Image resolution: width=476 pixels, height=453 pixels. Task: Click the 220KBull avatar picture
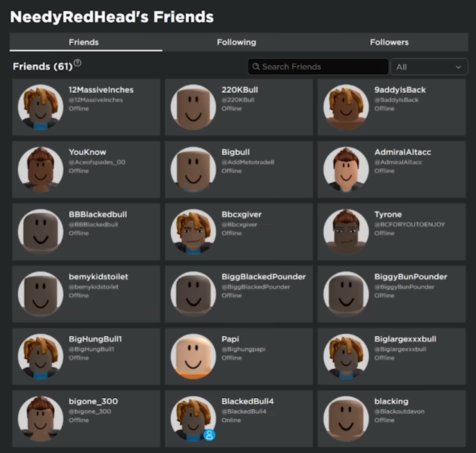click(193, 107)
